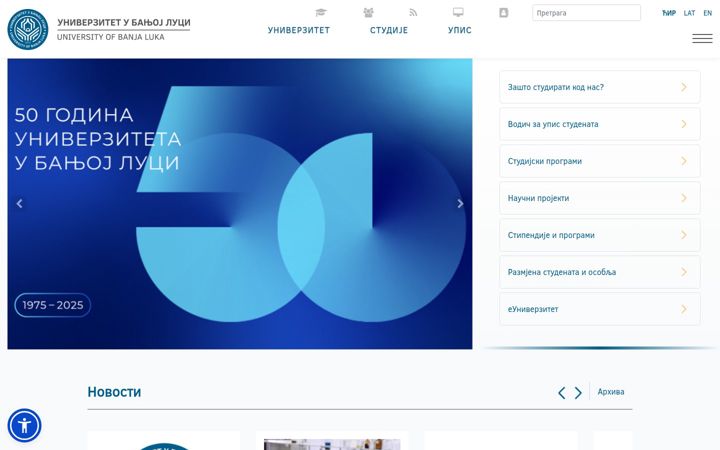Open еУниверзитет link

[x=600, y=309]
